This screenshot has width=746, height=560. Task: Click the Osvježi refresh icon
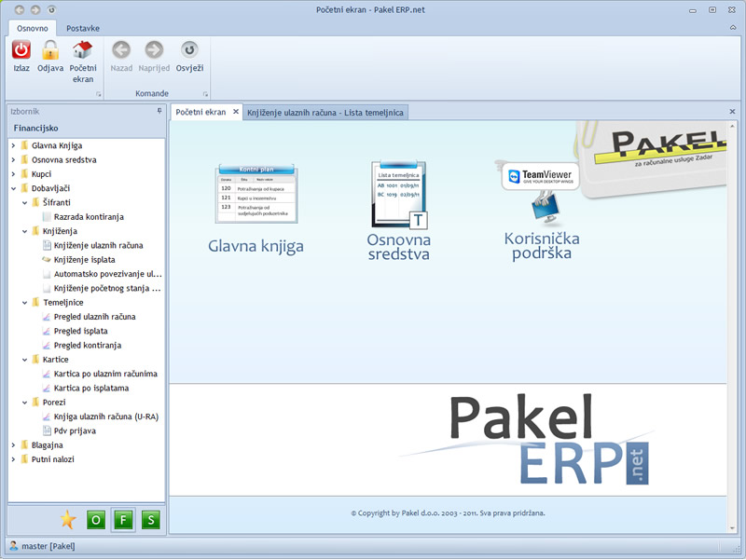tap(189, 50)
